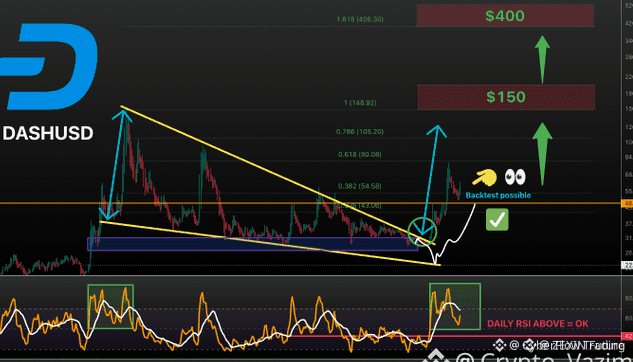Click the blue Dash logo
The image size is (633, 362).
tap(49, 67)
